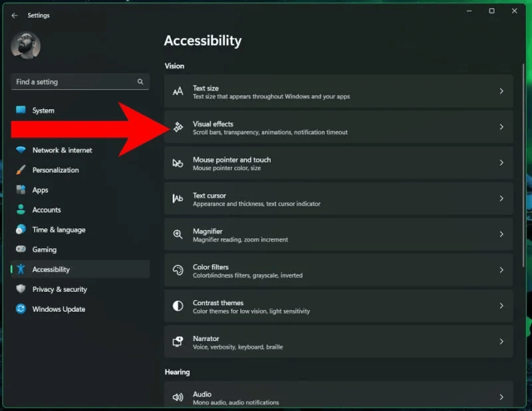The image size is (532, 411).
Task: Click the Magnifier zoom icon
Action: point(178,235)
